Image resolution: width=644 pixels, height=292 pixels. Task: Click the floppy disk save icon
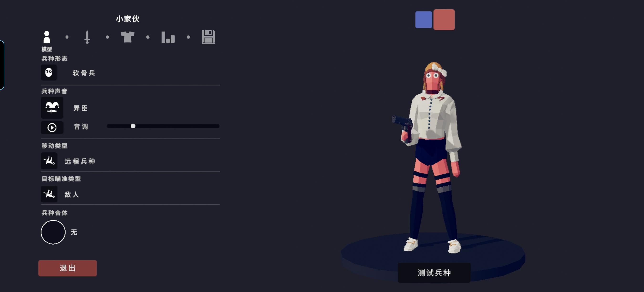tap(208, 37)
